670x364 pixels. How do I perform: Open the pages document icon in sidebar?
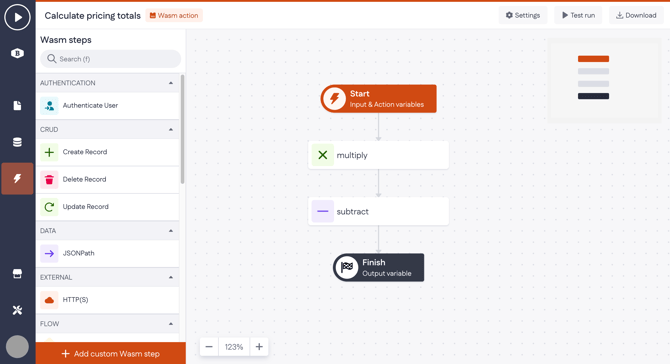(17, 106)
